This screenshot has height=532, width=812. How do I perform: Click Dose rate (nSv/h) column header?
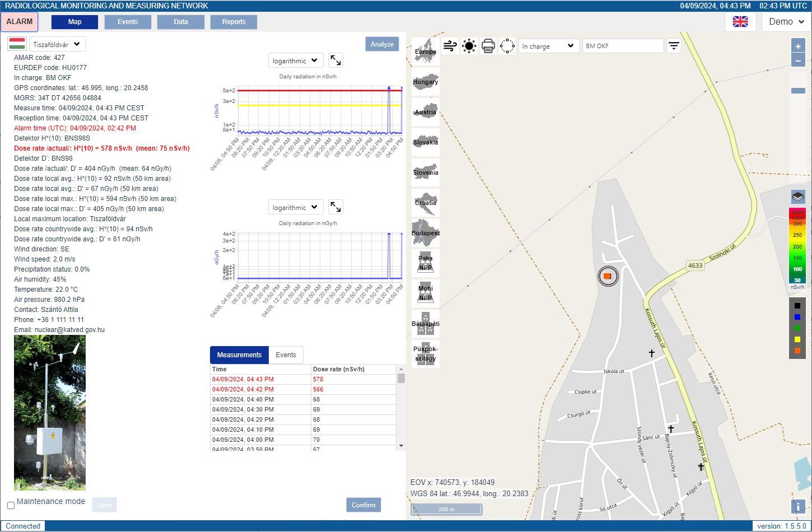coord(353,369)
